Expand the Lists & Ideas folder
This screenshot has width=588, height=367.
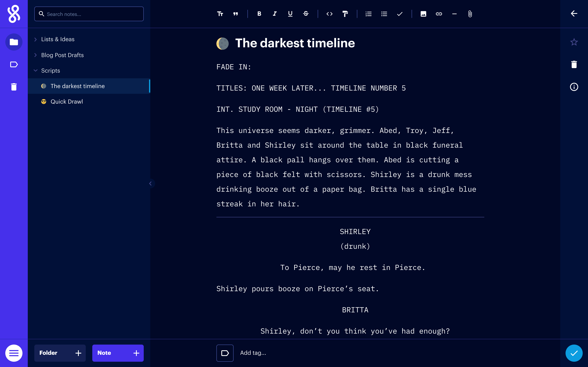point(36,39)
